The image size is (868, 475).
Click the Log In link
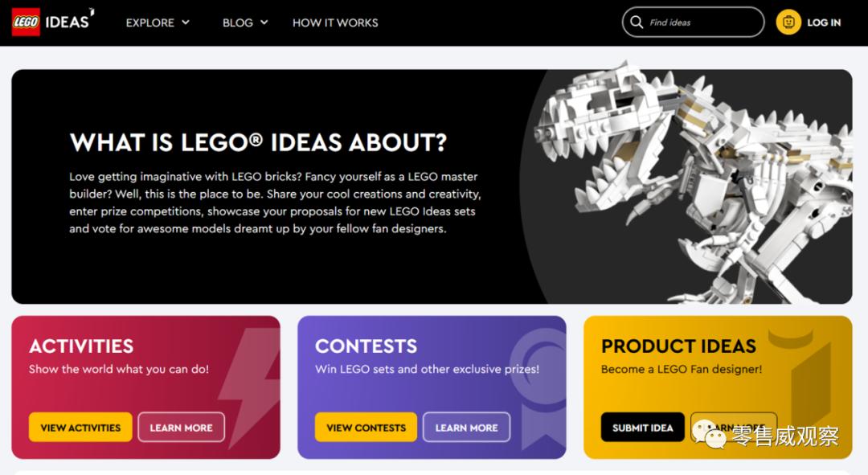[824, 23]
